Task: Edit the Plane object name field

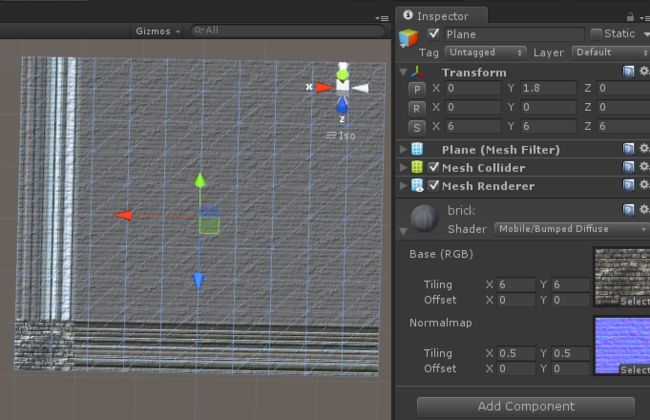Action: [514, 34]
